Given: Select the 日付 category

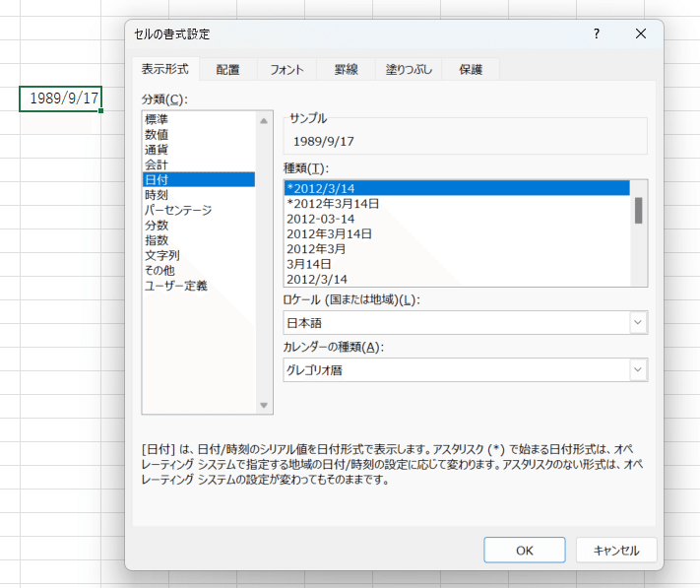Looking at the screenshot, I should pyautogui.click(x=199, y=179).
